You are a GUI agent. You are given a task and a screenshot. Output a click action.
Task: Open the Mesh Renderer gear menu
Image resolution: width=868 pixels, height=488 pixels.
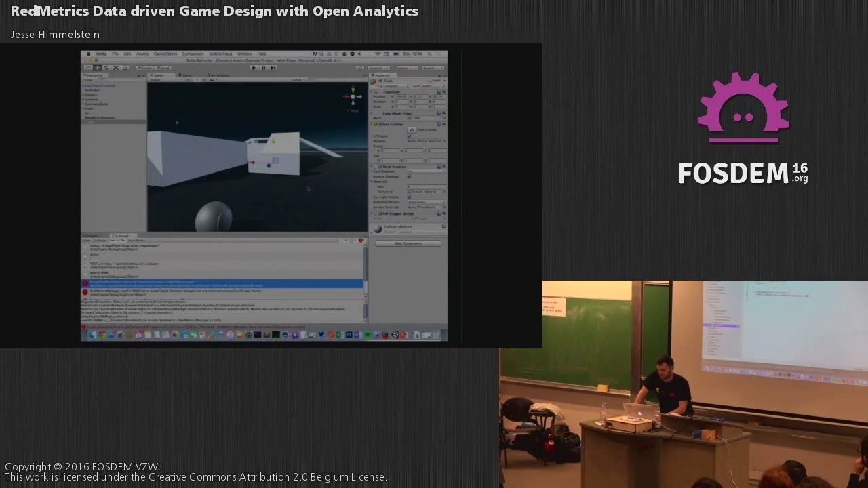(444, 167)
